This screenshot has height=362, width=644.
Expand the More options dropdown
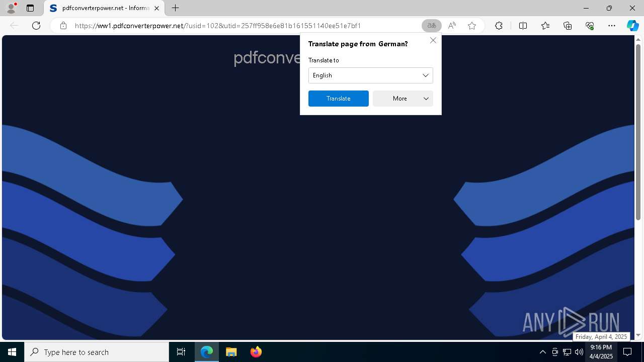tap(403, 99)
